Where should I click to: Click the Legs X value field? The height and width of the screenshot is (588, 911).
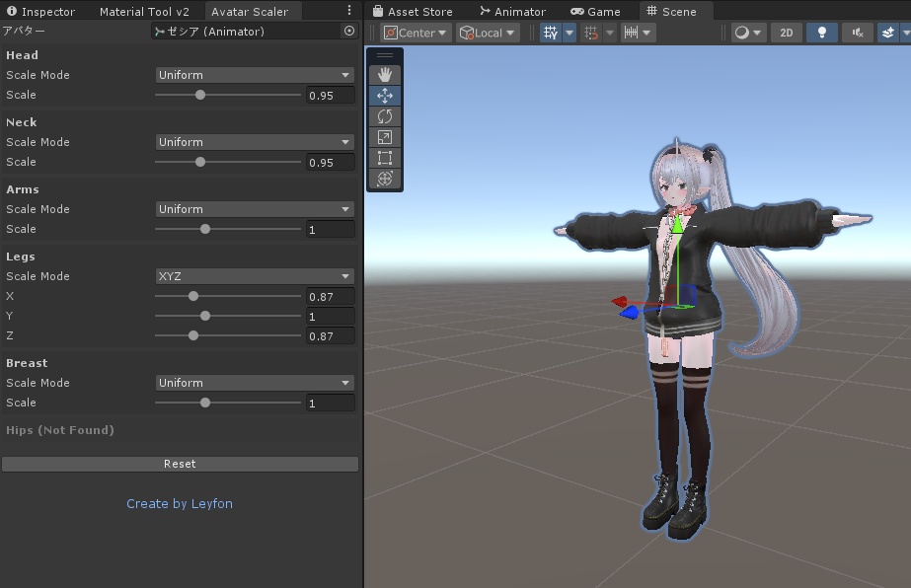330,296
